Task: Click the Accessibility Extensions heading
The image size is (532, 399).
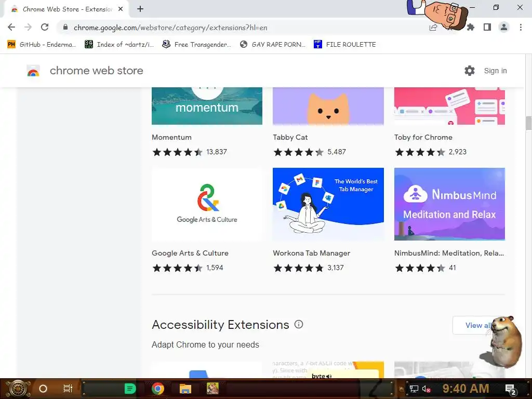Action: [x=220, y=325]
